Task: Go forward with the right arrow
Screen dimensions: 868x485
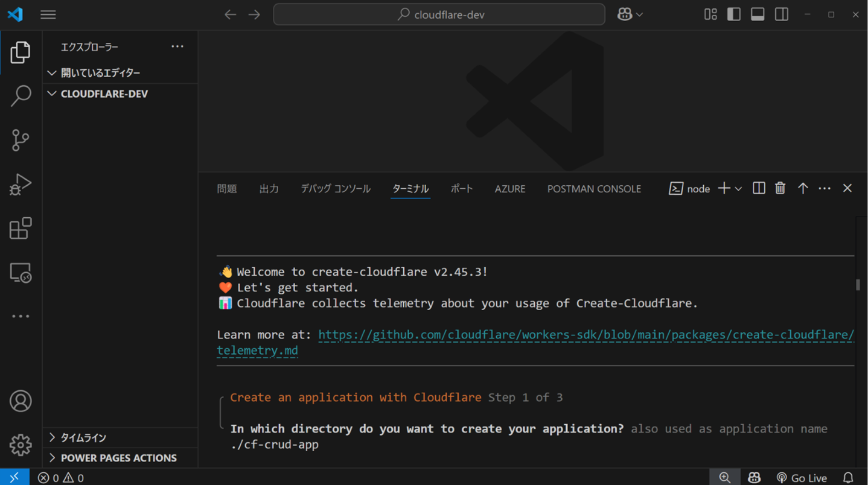Action: coord(254,14)
